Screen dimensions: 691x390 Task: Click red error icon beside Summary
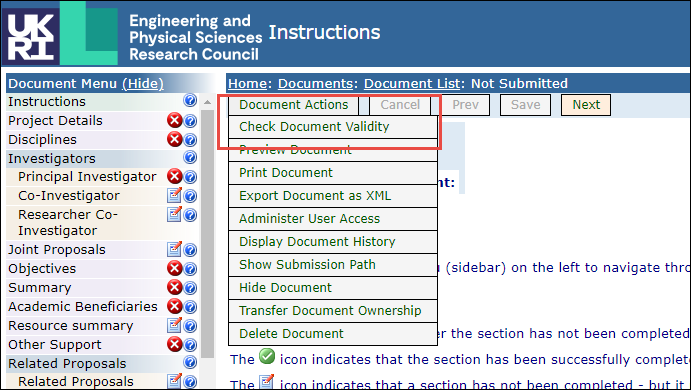(x=175, y=287)
